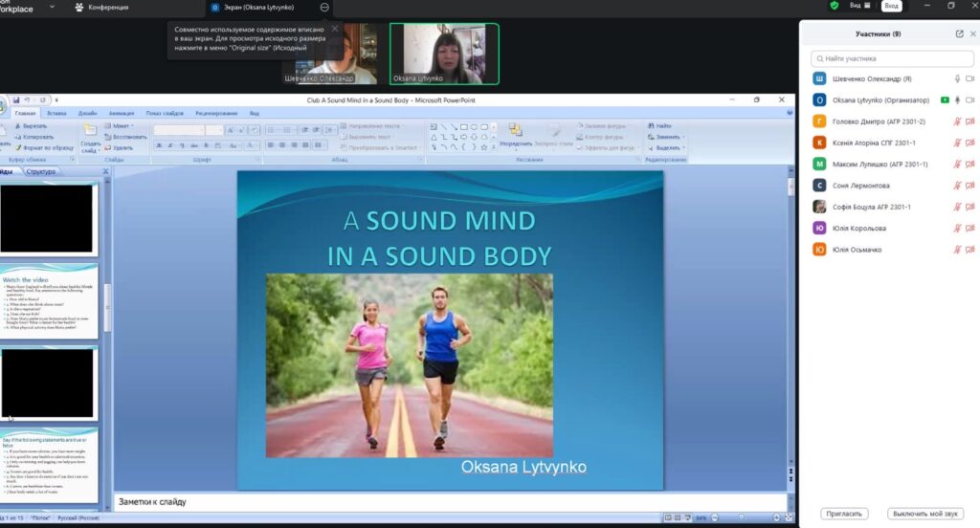Click the Удалить (Delete) slide icon

(x=108, y=148)
